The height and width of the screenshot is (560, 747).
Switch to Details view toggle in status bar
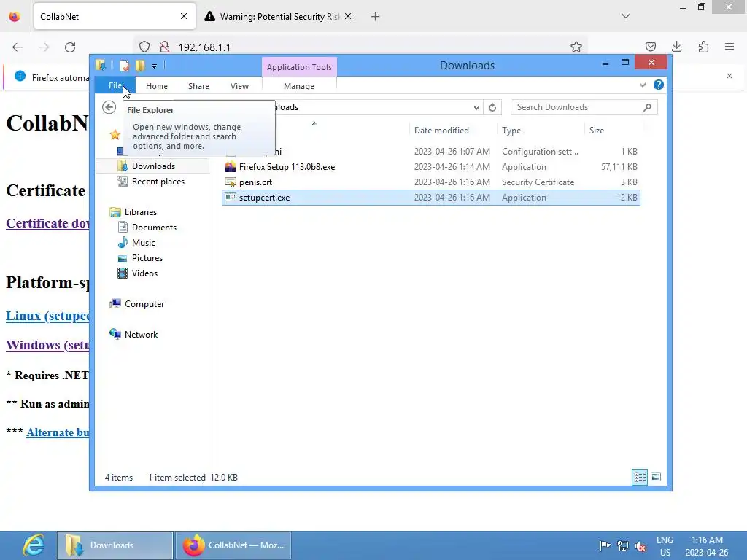(x=639, y=477)
